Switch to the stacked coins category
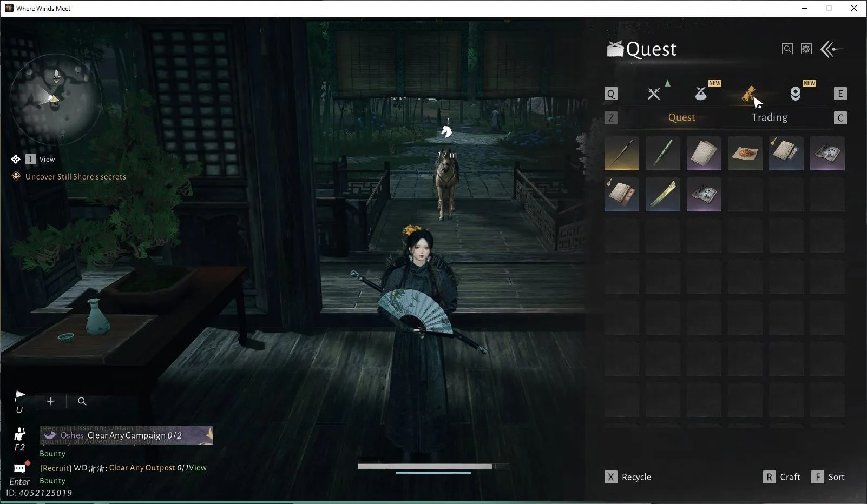 point(796,94)
